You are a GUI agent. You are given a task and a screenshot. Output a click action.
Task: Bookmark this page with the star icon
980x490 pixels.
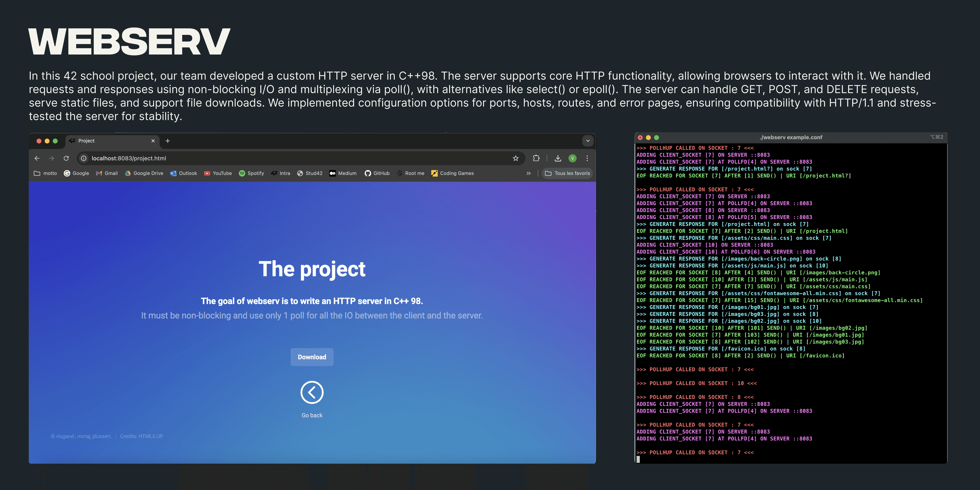(x=516, y=158)
